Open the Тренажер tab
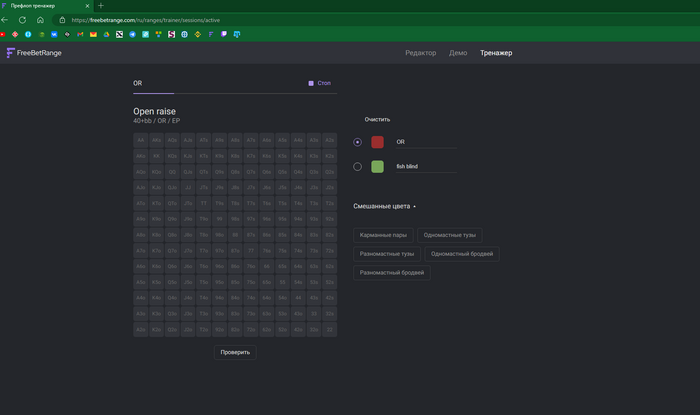This screenshot has width=700, height=415. [x=496, y=53]
